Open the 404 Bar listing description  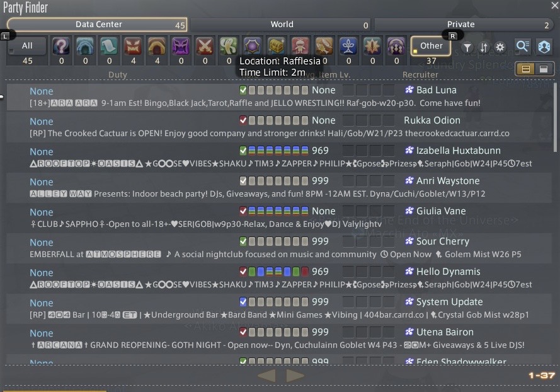[x=279, y=315]
